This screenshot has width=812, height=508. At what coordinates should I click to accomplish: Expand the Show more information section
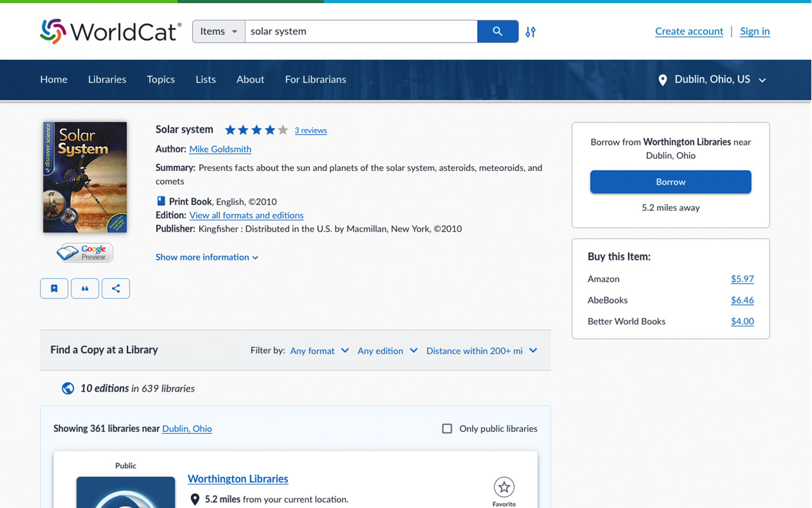click(207, 257)
